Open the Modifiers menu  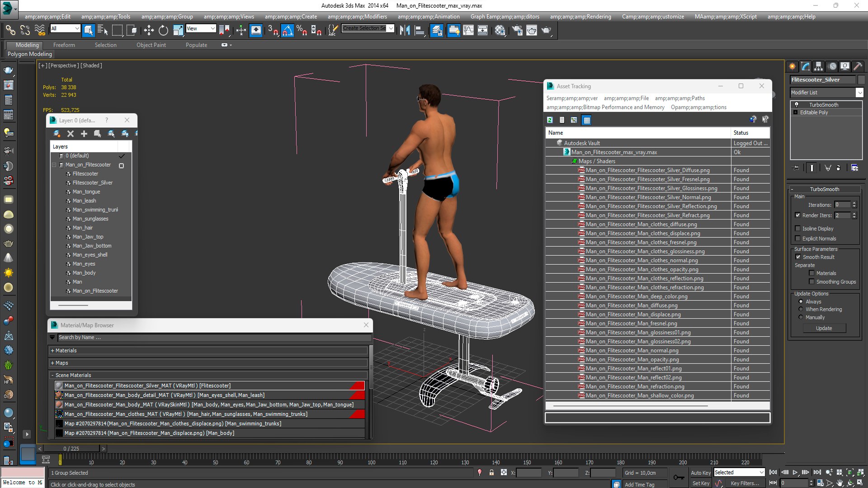click(x=357, y=17)
